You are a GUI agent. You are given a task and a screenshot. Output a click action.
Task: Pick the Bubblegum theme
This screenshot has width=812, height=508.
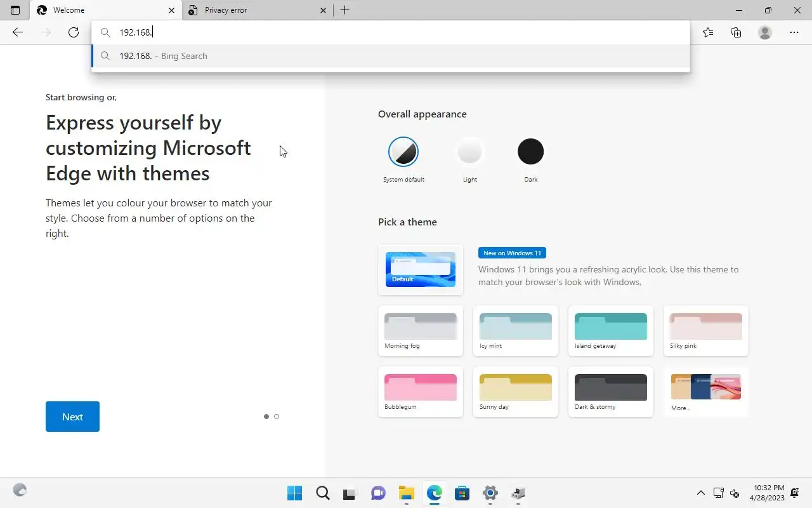[421, 392]
